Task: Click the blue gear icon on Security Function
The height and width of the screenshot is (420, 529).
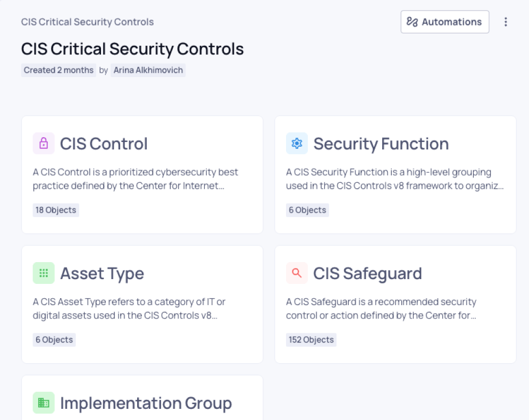Action: 297,144
